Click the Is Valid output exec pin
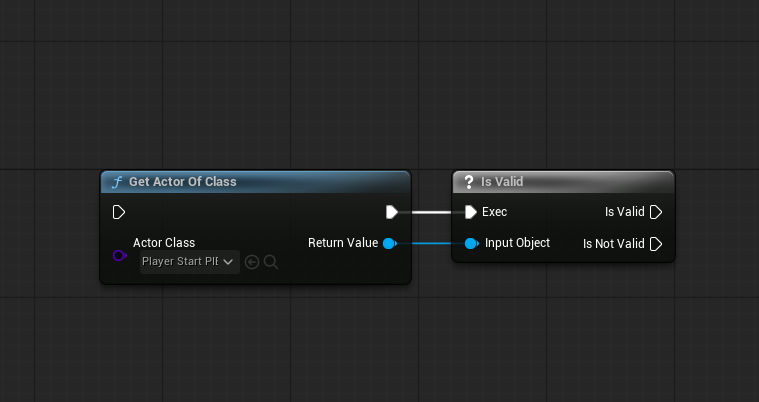Image resolution: width=759 pixels, height=402 pixels. pos(656,212)
